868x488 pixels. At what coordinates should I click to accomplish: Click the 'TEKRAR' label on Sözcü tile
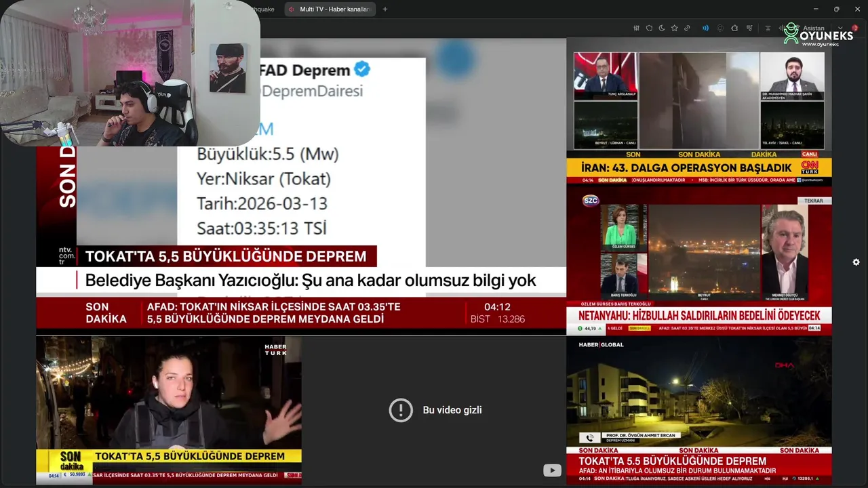coord(813,201)
